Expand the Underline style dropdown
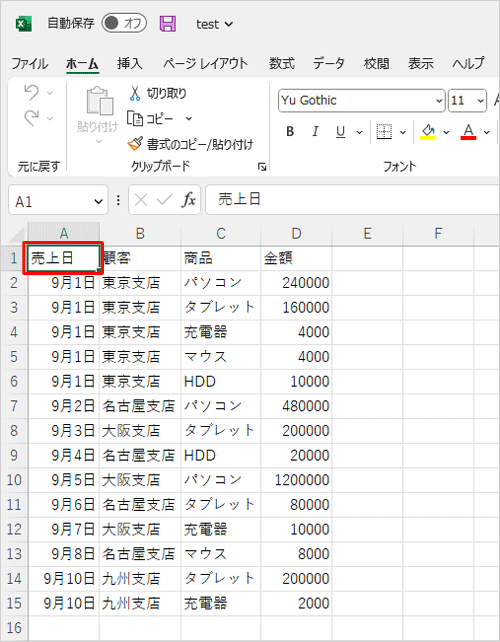 pyautogui.click(x=360, y=132)
